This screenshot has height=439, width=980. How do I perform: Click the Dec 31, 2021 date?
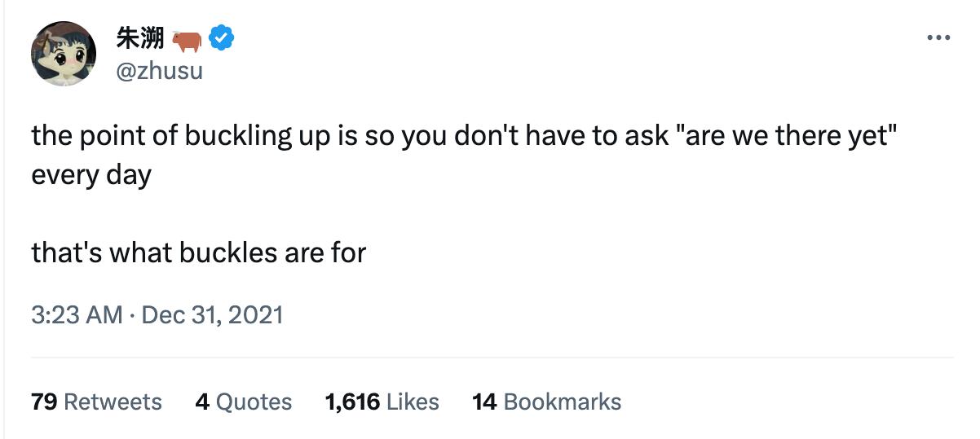[212, 314]
